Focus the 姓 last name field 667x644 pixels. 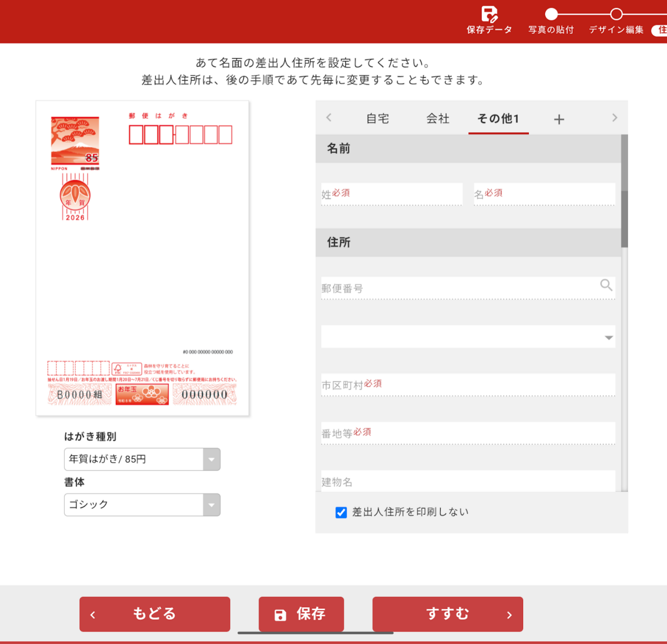pyautogui.click(x=392, y=194)
